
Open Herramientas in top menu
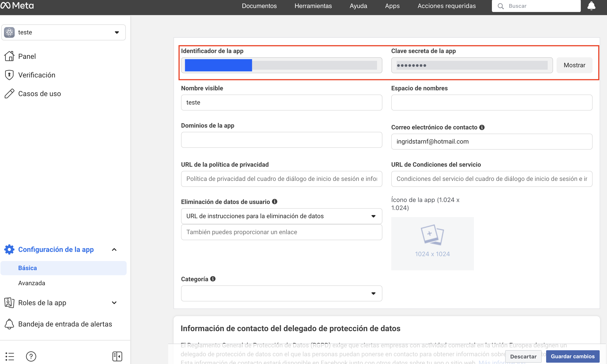(313, 6)
